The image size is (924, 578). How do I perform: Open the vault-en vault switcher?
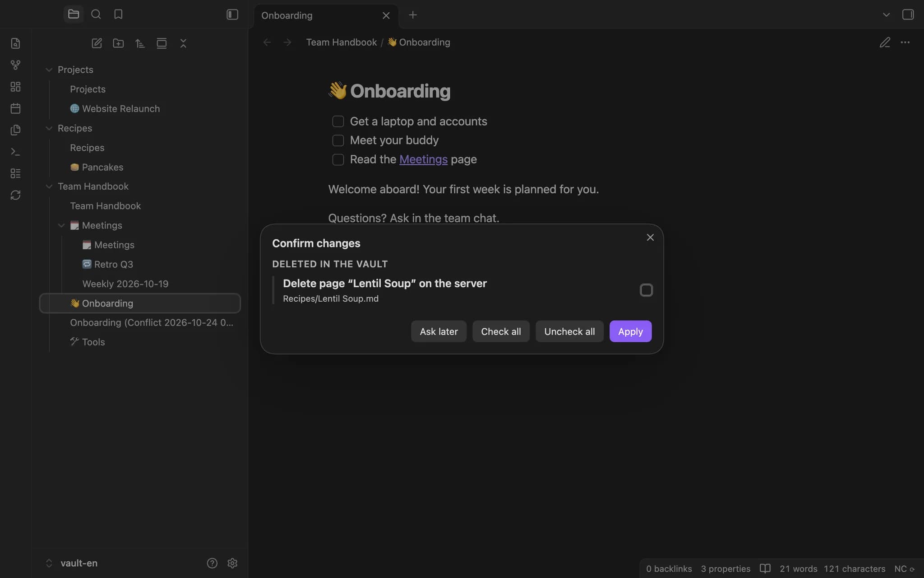pyautogui.click(x=72, y=563)
